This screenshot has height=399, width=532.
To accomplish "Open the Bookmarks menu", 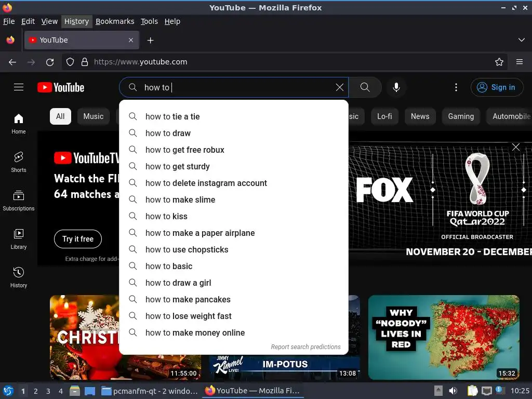I will [x=115, y=21].
